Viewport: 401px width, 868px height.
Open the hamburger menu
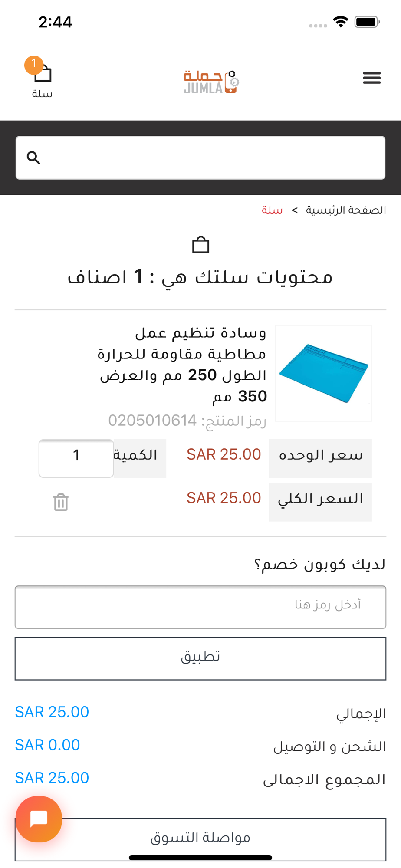click(x=371, y=78)
